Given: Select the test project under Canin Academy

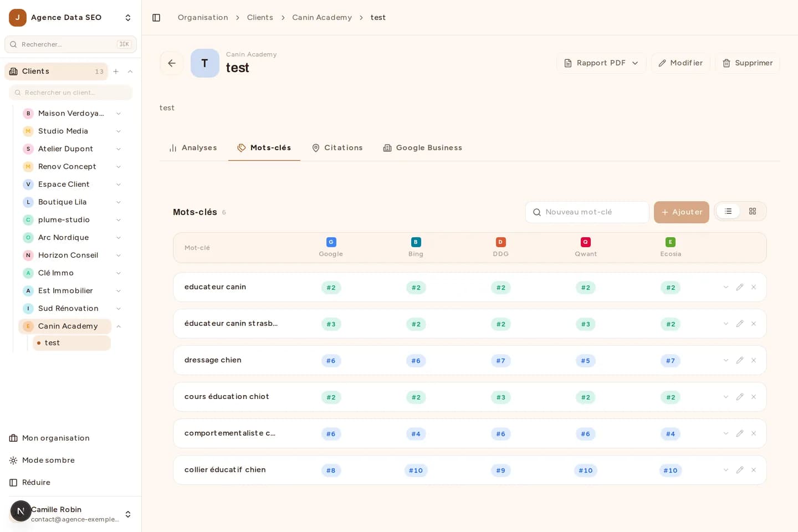Looking at the screenshot, I should 71,343.
